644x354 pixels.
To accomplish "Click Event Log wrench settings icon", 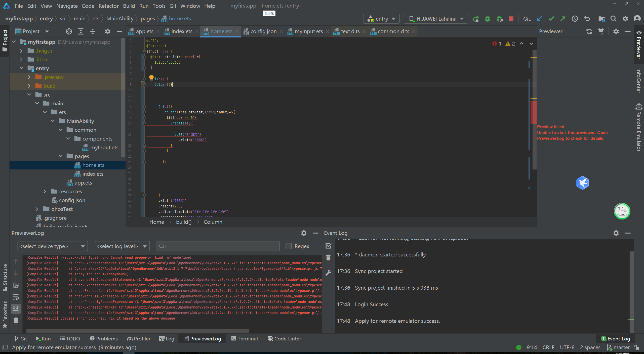I will tap(328, 273).
